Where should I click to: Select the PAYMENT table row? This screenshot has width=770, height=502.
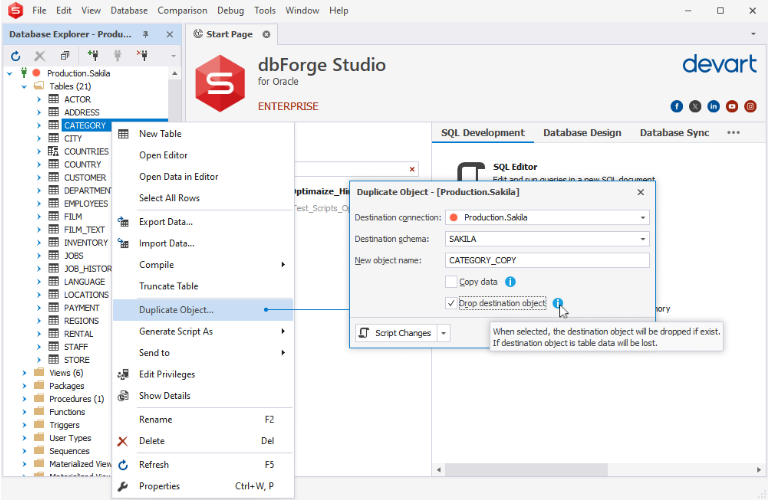click(x=82, y=308)
